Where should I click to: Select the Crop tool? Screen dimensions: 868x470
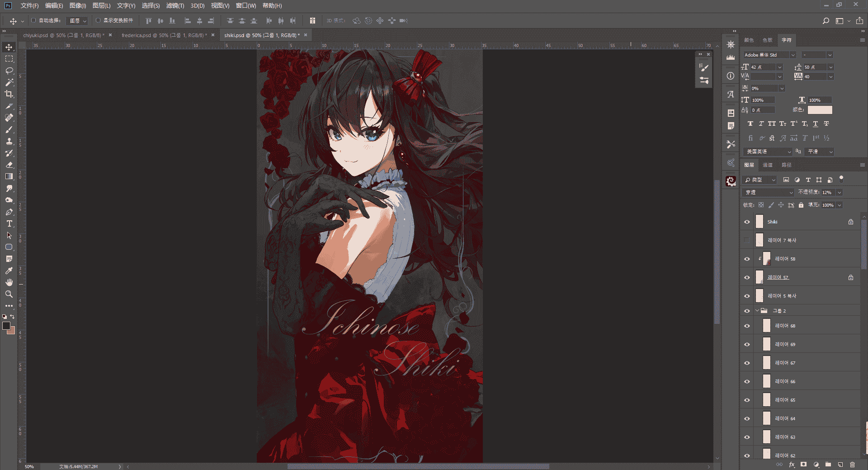9,94
